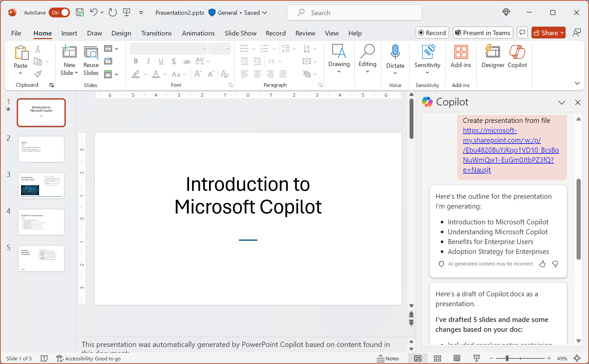Viewport: 589px width, 364px height.
Task: Open the Slide Show tab
Action: 241,33
